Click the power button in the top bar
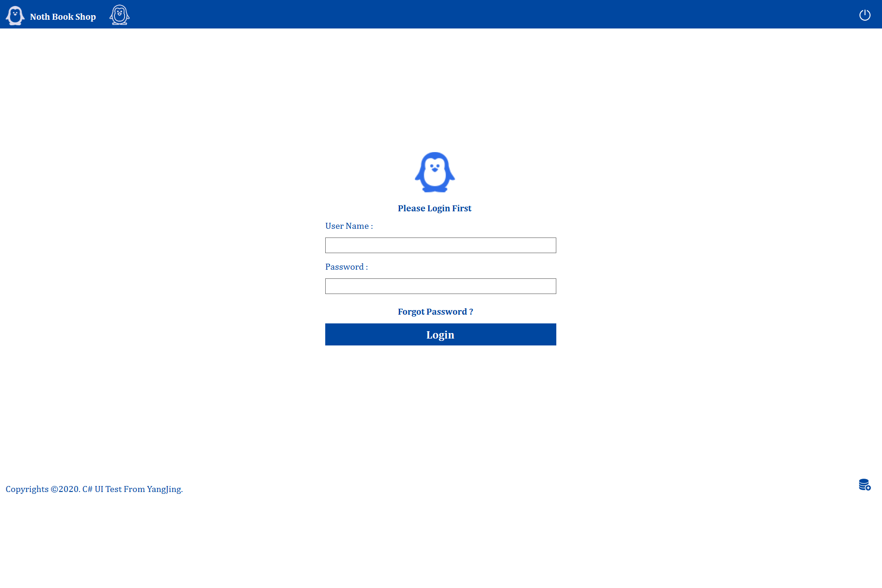The width and height of the screenshot is (882, 588). click(865, 15)
